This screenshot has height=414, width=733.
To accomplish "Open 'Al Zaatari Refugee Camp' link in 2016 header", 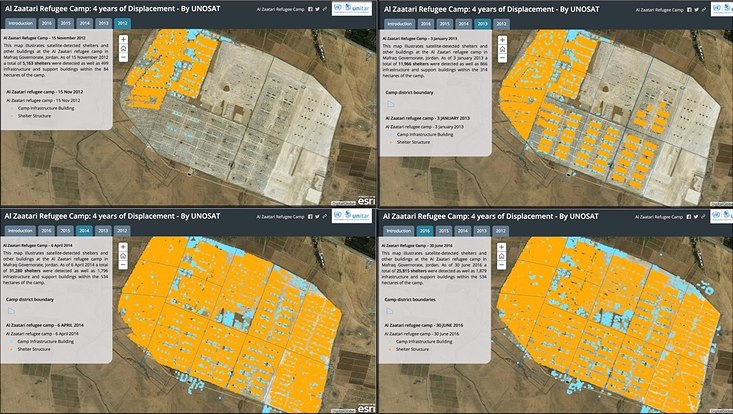I will [x=659, y=217].
